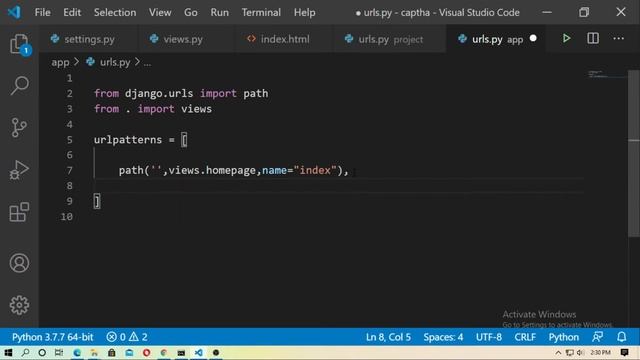
Task: Switch to VS Code taskbar icon
Action: tap(198, 353)
